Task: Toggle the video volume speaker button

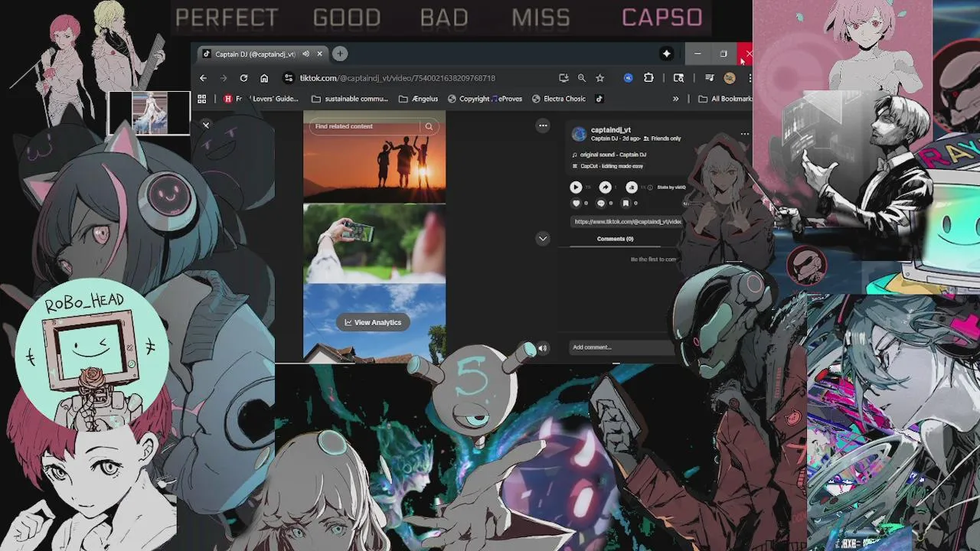Action: pos(543,348)
